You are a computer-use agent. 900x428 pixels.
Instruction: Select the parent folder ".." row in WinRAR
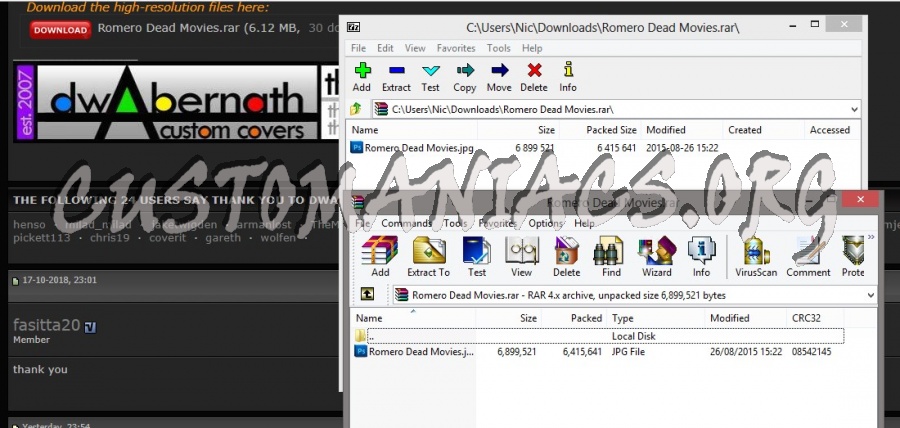pos(599,336)
